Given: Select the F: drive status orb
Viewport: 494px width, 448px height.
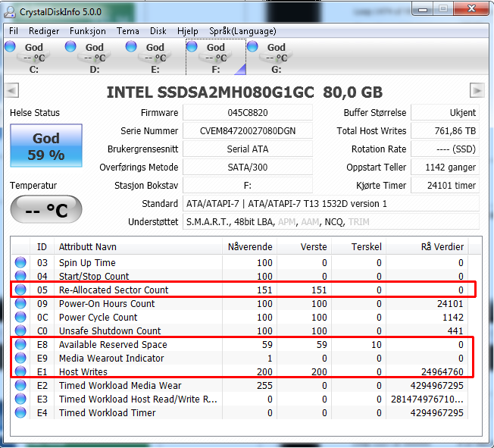Looking at the screenshot, I should click(192, 46).
